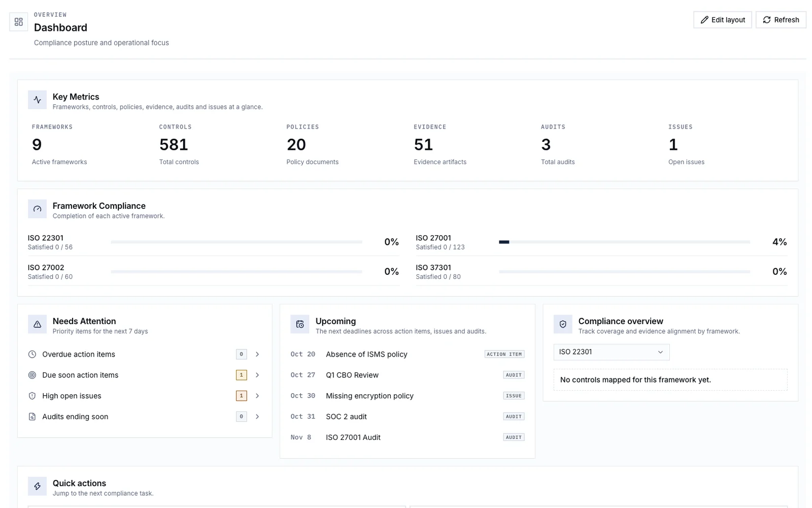The width and height of the screenshot is (812, 508).
Task: Click the Key Metrics pulse icon
Action: tap(37, 100)
